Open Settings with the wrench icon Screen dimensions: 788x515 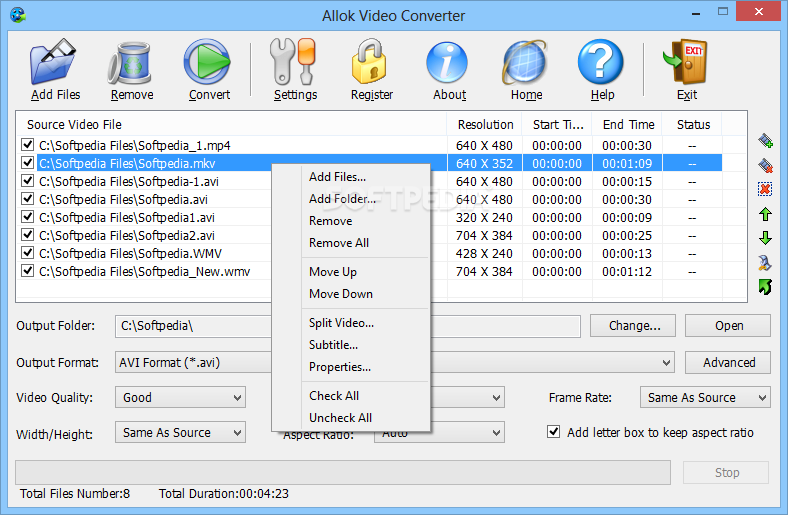click(293, 62)
